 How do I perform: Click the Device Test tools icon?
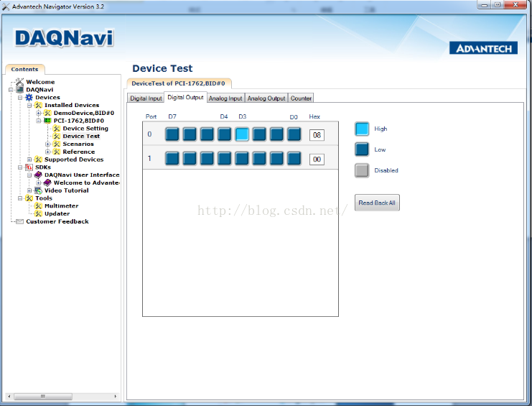(x=57, y=137)
